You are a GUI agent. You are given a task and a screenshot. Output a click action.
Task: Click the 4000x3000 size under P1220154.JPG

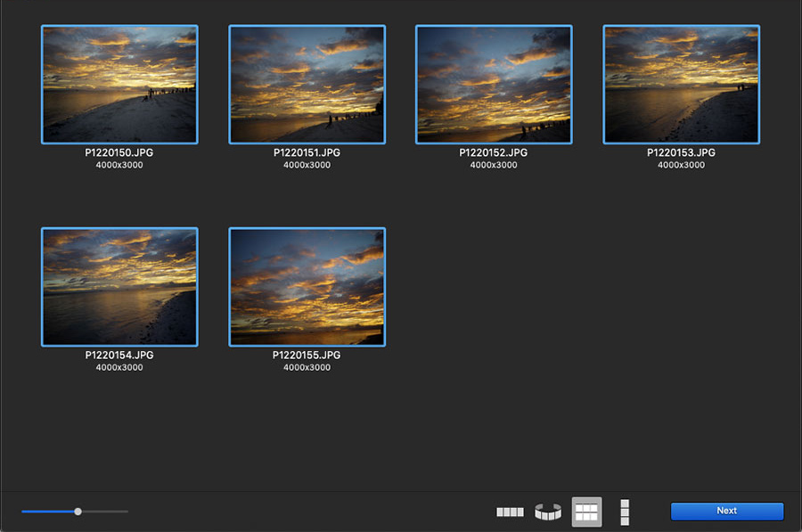click(119, 367)
